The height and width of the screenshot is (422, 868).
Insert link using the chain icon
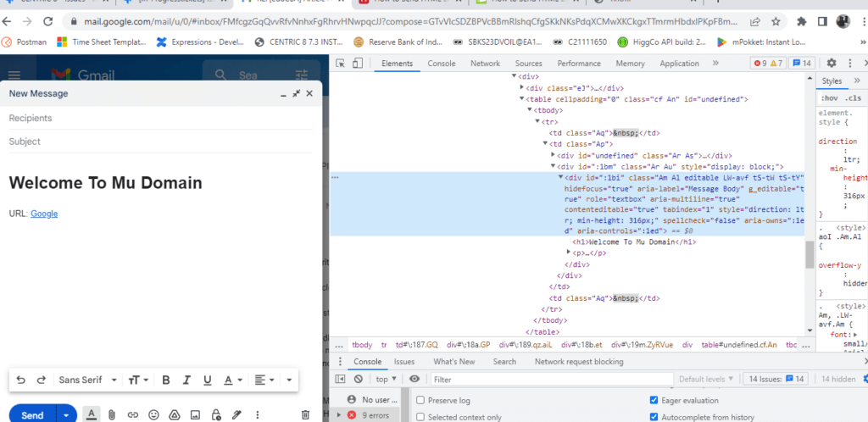point(133,415)
